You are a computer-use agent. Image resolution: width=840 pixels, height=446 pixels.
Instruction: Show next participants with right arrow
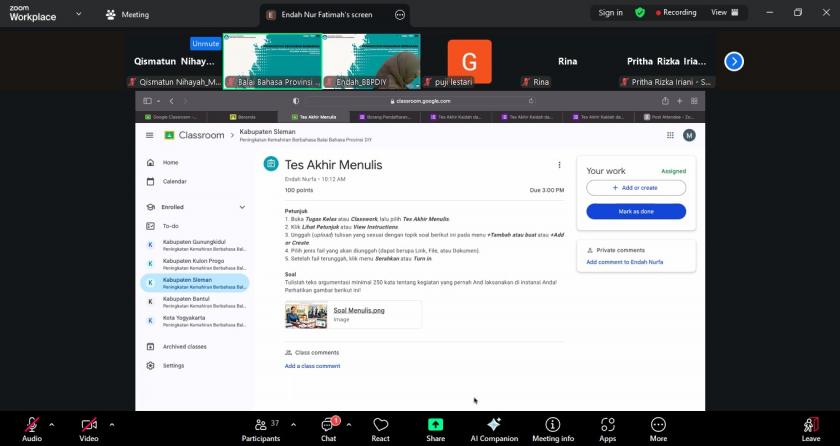pos(734,61)
